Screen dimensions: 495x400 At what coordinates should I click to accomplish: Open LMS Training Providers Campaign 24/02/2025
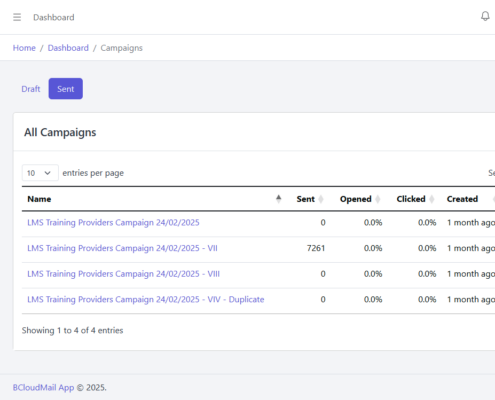point(113,222)
